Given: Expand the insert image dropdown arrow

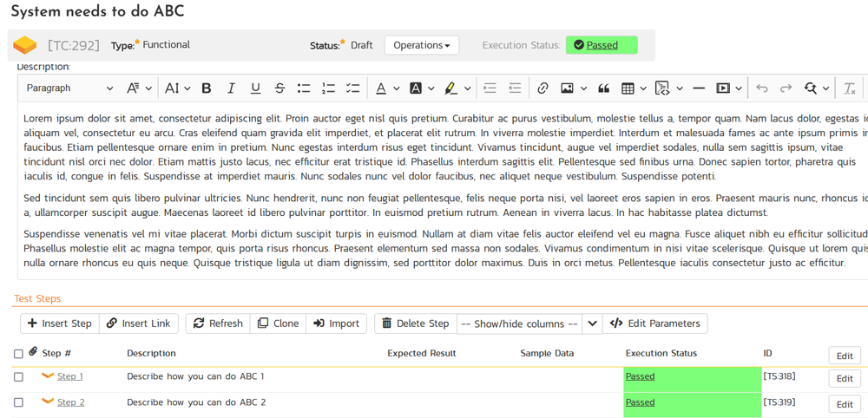Looking at the screenshot, I should [582, 88].
